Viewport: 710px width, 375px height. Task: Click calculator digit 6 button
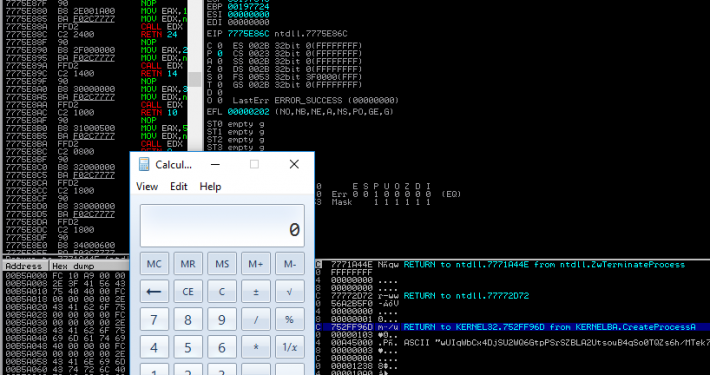(222, 347)
